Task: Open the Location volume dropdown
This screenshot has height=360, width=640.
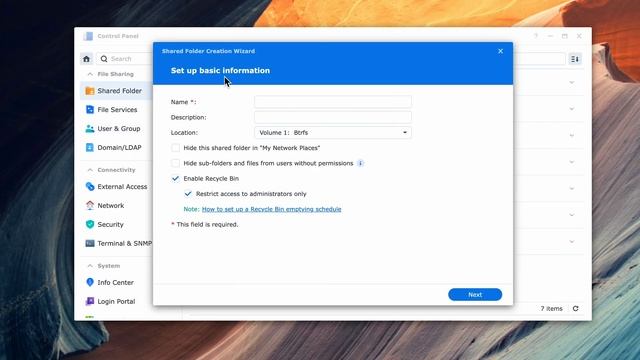Action: [x=333, y=133]
